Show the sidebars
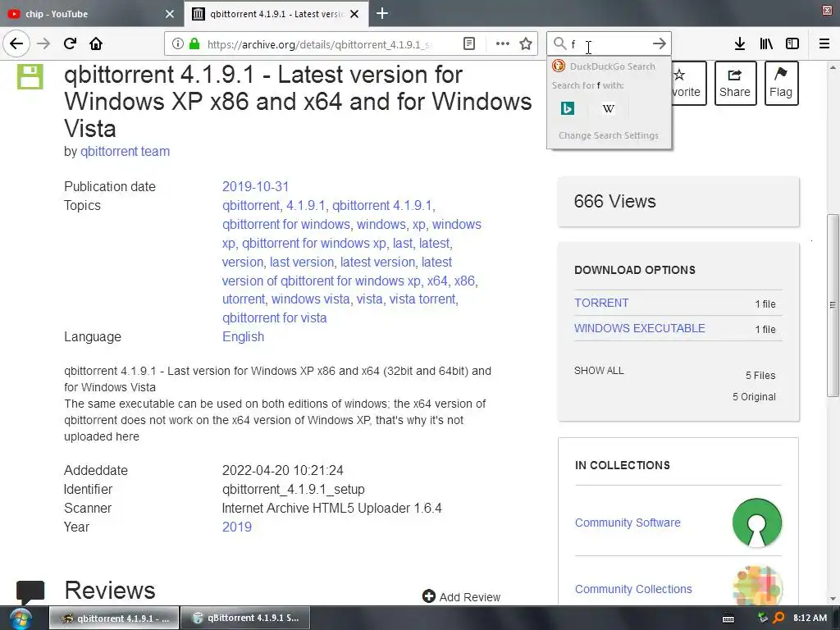The height and width of the screenshot is (630, 840). [792, 43]
